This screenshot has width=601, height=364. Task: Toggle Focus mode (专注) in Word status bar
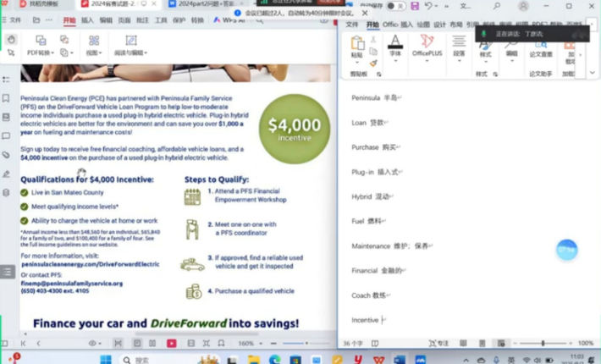click(x=439, y=344)
